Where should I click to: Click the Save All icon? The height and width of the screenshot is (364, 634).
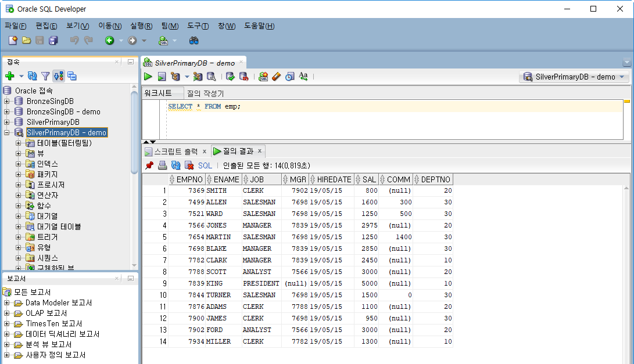point(53,41)
